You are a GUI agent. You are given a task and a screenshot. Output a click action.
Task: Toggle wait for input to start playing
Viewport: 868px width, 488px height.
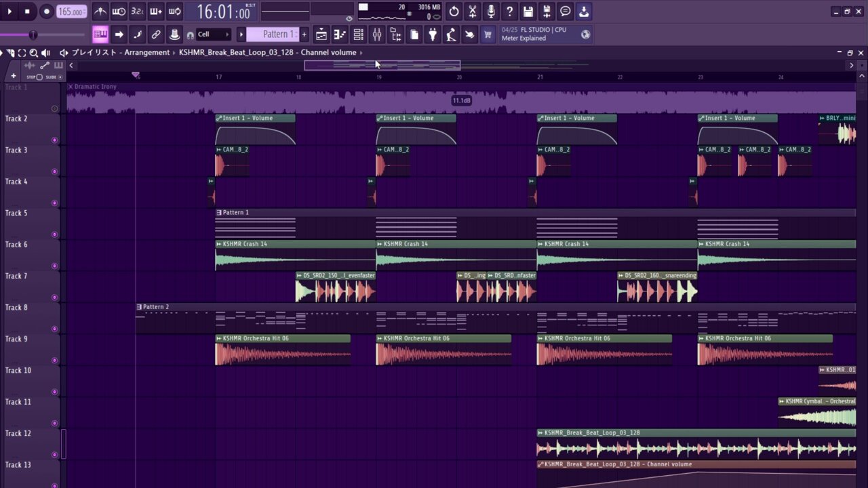[x=118, y=11]
